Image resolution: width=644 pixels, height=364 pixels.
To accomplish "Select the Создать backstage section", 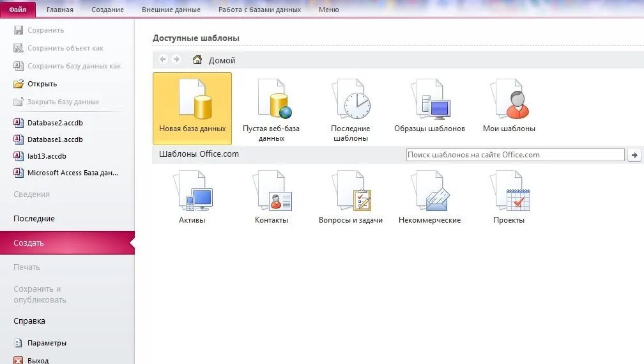I will tap(67, 242).
